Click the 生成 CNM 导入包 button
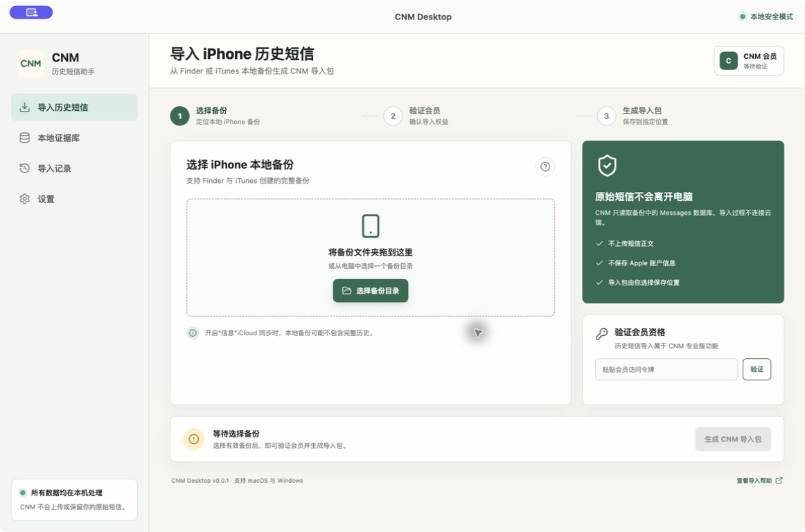Image resolution: width=805 pixels, height=532 pixels. pyautogui.click(x=733, y=439)
